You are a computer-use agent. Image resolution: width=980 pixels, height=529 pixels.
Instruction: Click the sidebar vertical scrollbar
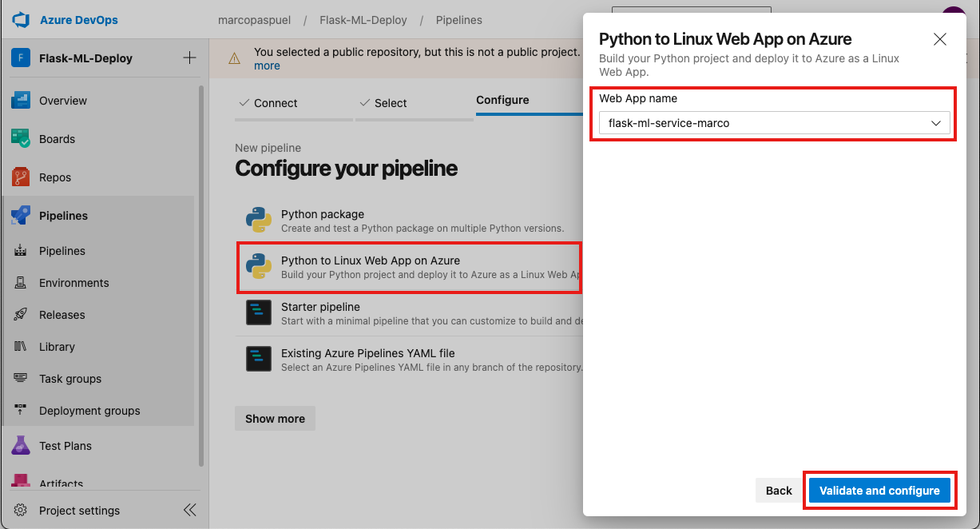pos(201,276)
